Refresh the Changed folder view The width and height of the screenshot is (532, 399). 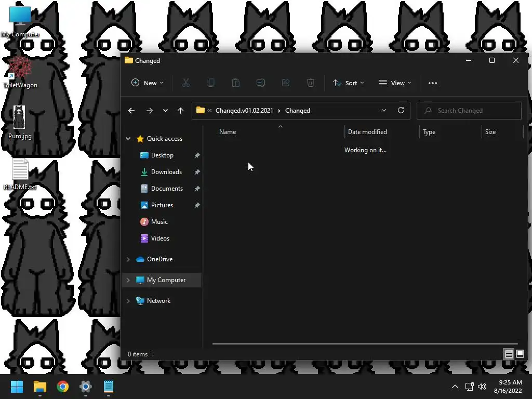click(x=401, y=110)
